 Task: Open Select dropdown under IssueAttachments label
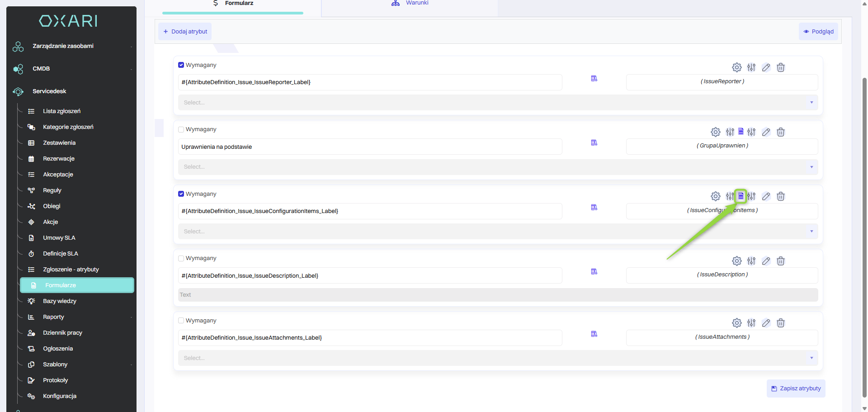(497, 358)
